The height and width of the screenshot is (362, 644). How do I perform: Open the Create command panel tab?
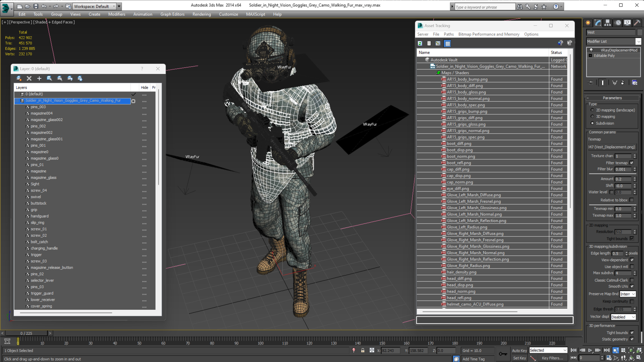coord(588,23)
